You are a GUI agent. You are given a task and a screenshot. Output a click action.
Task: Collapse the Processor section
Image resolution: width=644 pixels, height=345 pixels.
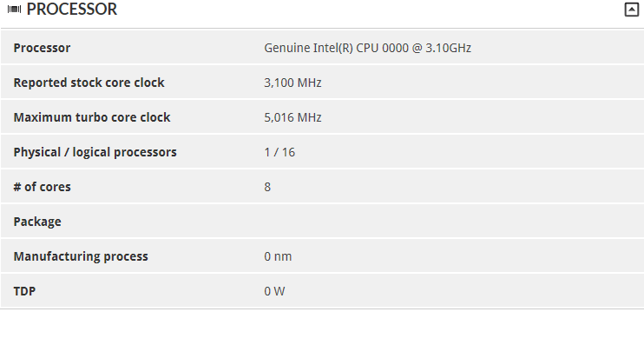pyautogui.click(x=632, y=10)
